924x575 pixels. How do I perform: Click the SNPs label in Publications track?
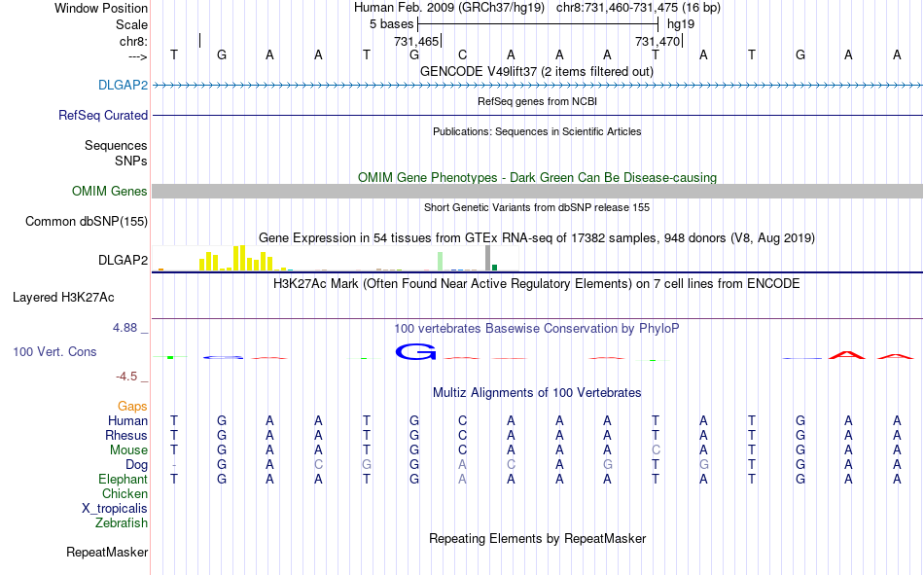pyautogui.click(x=131, y=161)
